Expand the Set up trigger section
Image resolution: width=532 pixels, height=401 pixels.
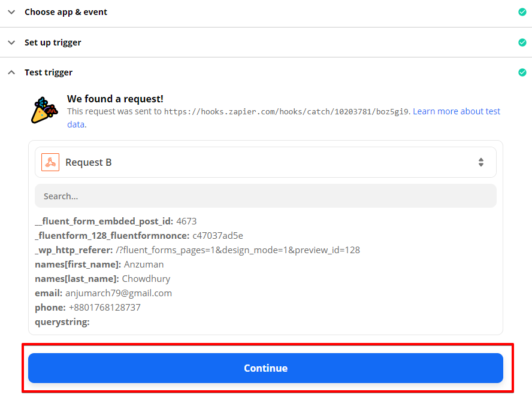point(11,42)
